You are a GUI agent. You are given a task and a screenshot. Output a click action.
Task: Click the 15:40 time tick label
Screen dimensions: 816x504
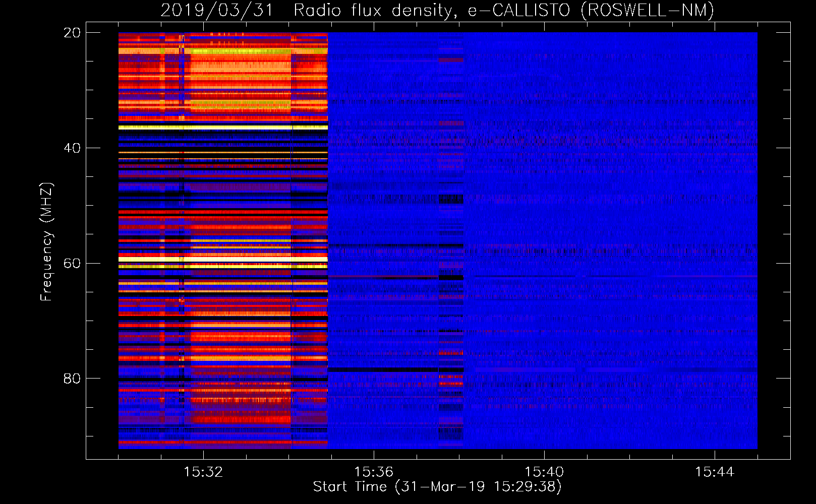pos(544,472)
